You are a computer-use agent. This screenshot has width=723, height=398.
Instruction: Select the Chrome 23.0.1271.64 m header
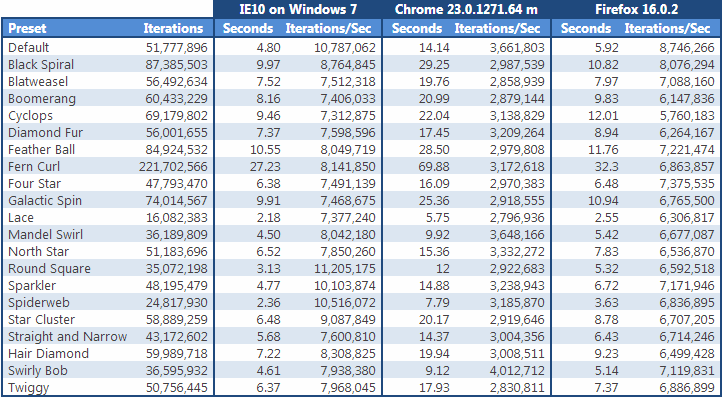coord(467,9)
